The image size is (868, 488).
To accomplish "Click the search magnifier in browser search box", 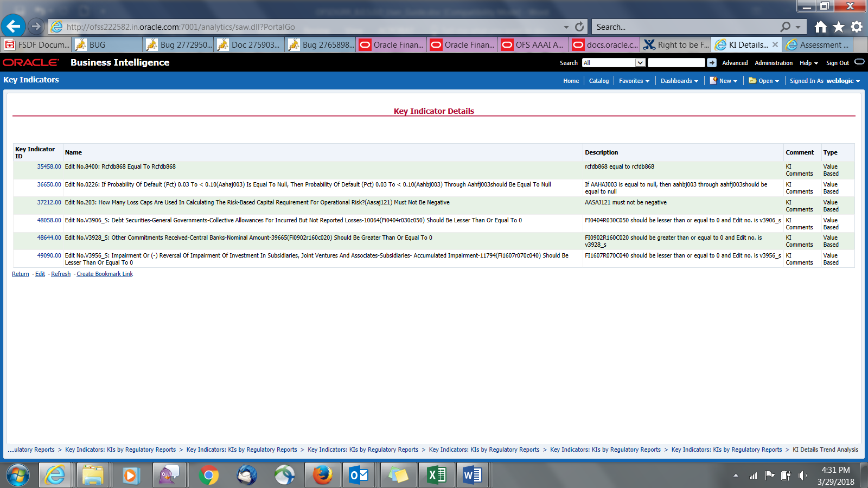I will click(x=785, y=27).
